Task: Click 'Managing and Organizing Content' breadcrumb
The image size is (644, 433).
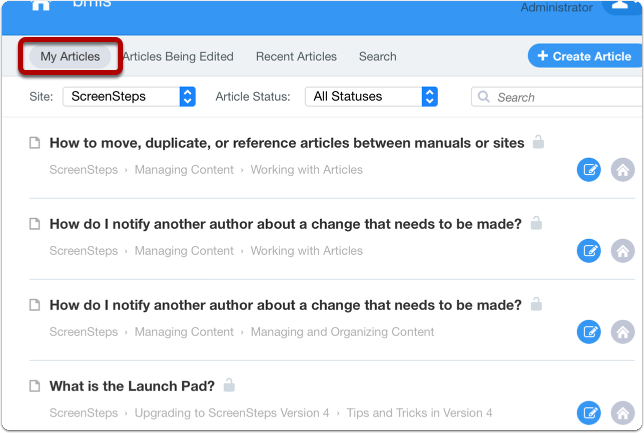Action: click(342, 332)
